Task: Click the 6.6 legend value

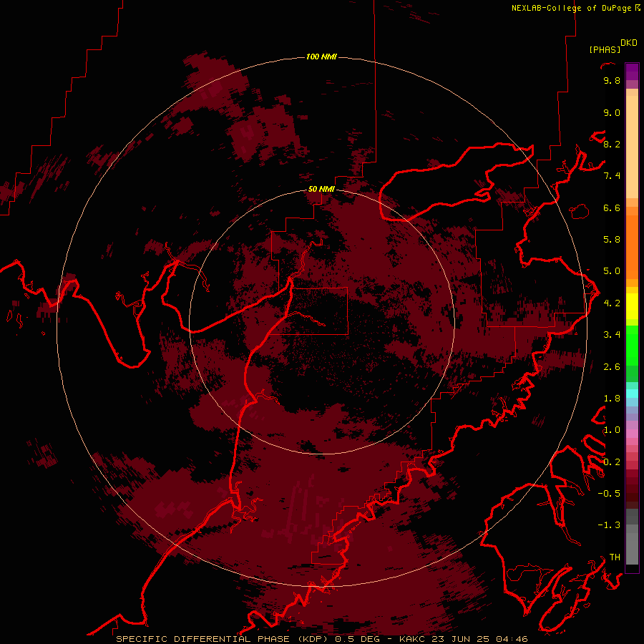Action: point(612,208)
